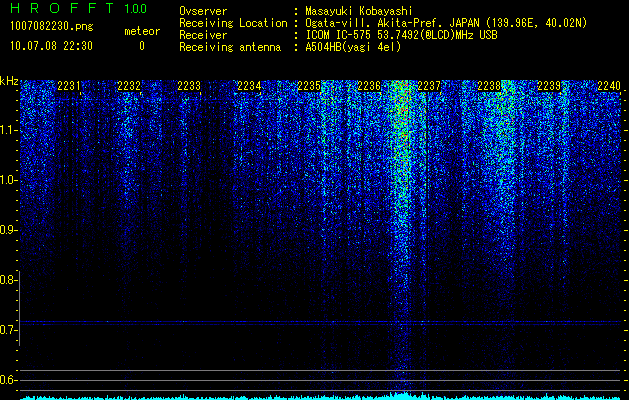The width and height of the screenshot is (629, 400).
Task: Click the Ovserver field label
Action: point(203,11)
